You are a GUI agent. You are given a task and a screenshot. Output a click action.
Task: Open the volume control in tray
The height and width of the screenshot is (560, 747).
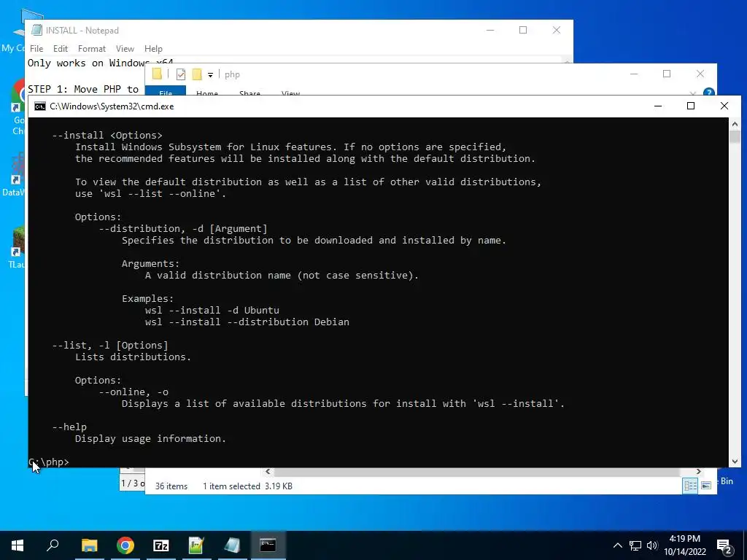click(652, 545)
